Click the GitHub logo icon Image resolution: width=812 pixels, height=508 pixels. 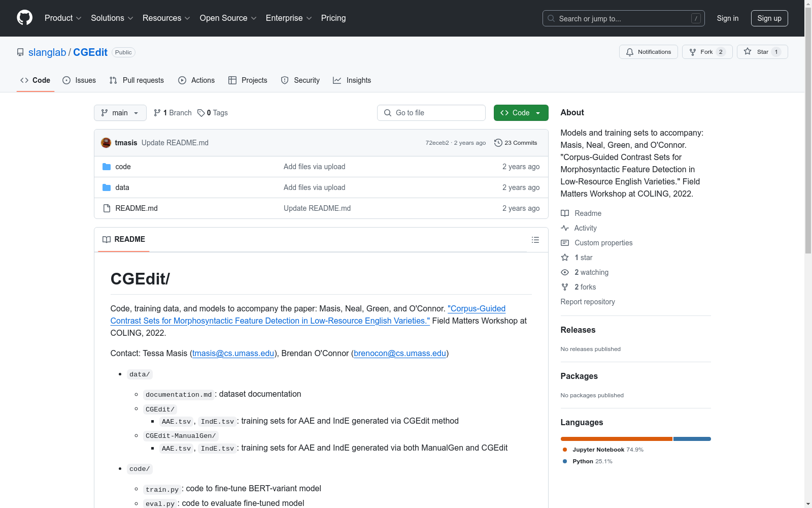(x=24, y=18)
